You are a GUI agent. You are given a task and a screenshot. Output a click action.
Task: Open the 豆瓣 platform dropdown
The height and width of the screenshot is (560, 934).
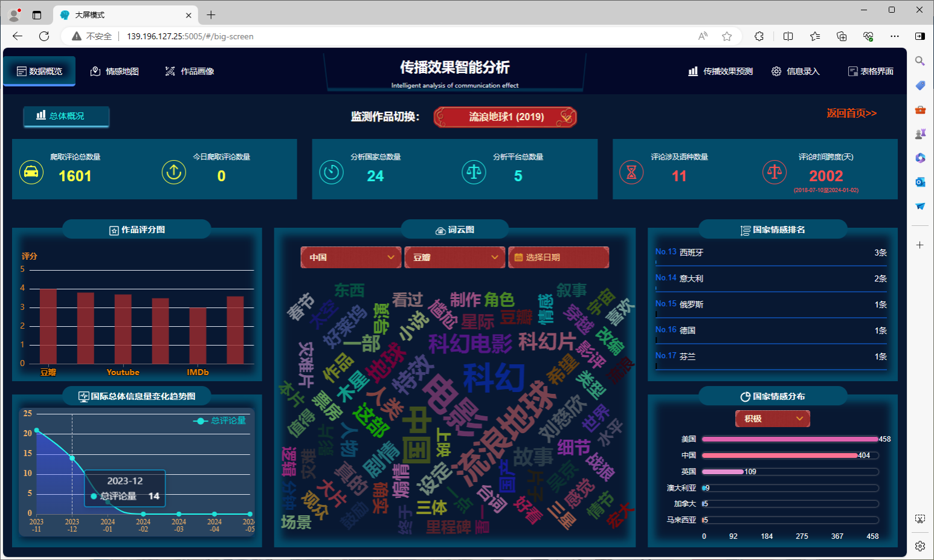click(454, 257)
